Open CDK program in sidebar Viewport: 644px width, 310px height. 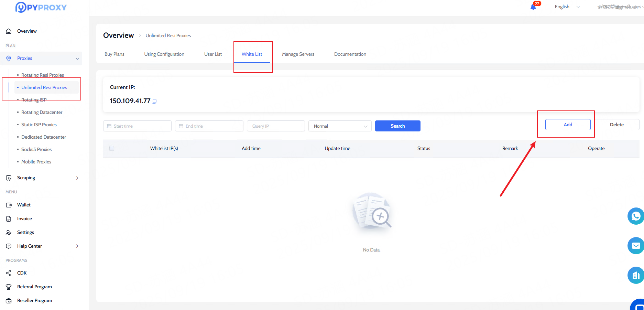(x=22, y=273)
